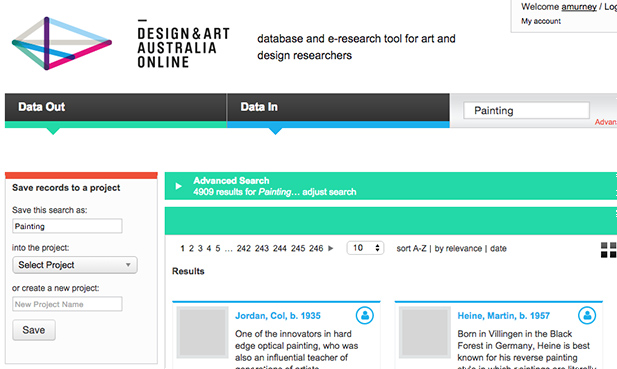
Task: Click the Design & Art Australia Online logo
Action: [120, 43]
